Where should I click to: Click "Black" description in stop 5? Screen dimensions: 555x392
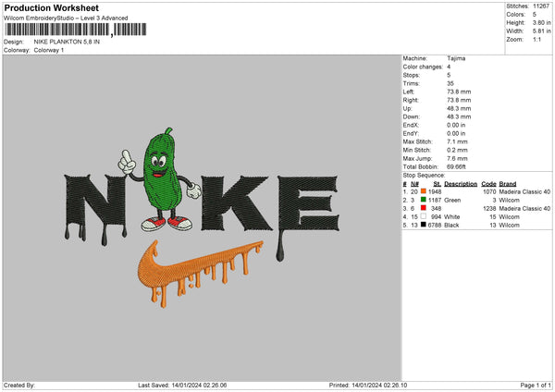pyautogui.click(x=451, y=225)
